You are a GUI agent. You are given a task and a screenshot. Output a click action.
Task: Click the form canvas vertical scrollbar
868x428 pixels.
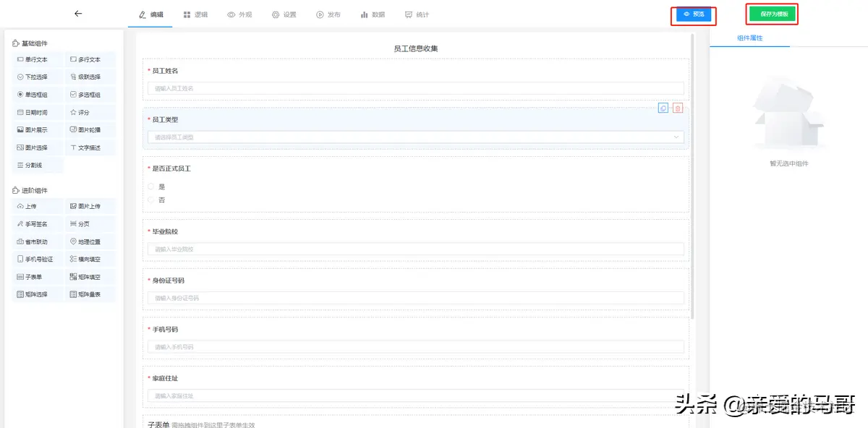pos(693,177)
